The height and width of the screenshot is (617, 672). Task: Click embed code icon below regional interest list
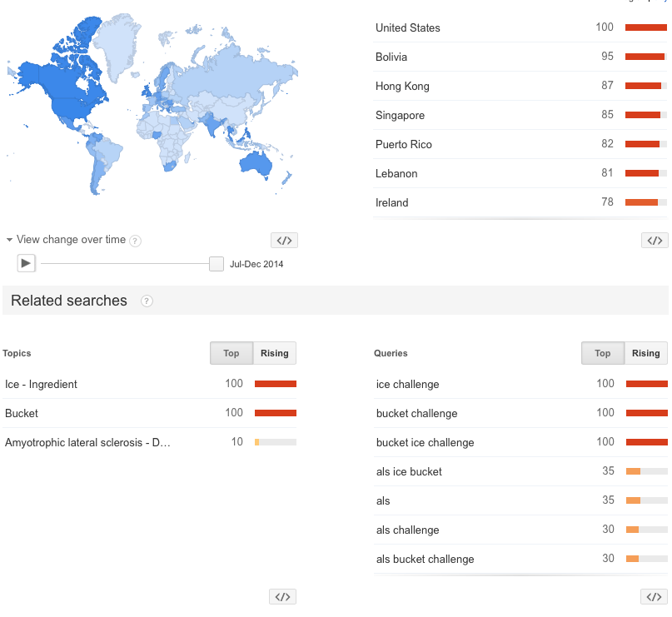click(655, 241)
